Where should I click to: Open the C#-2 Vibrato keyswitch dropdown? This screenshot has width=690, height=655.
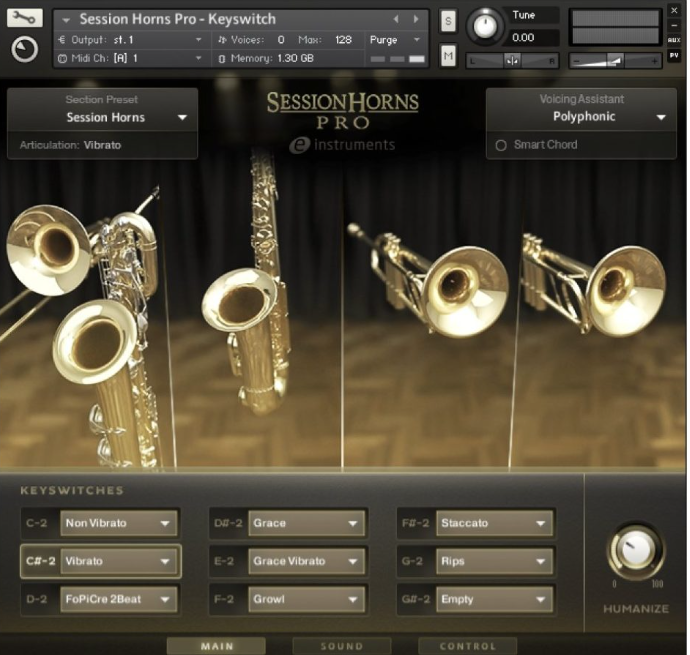pos(118,561)
